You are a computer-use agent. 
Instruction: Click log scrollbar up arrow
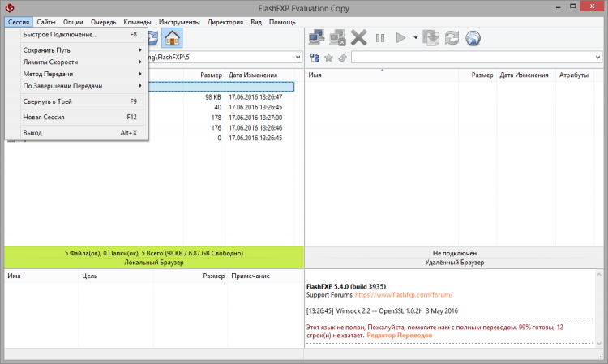[x=599, y=275]
